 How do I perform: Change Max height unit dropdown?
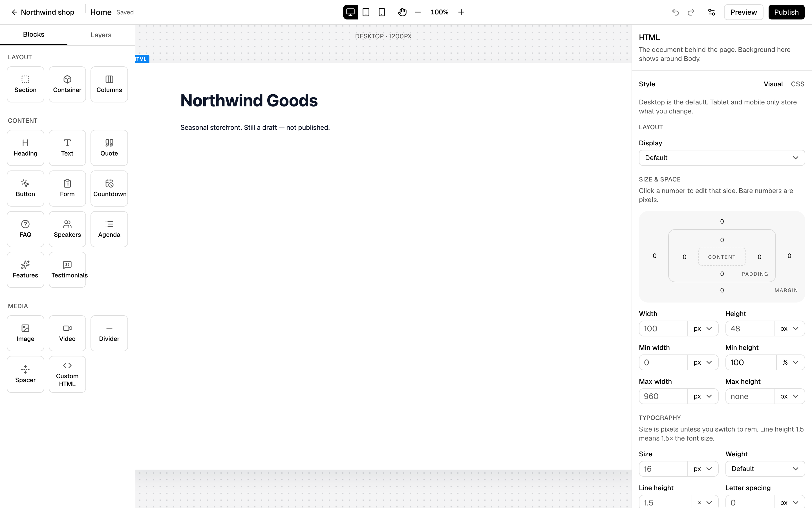[789, 397]
